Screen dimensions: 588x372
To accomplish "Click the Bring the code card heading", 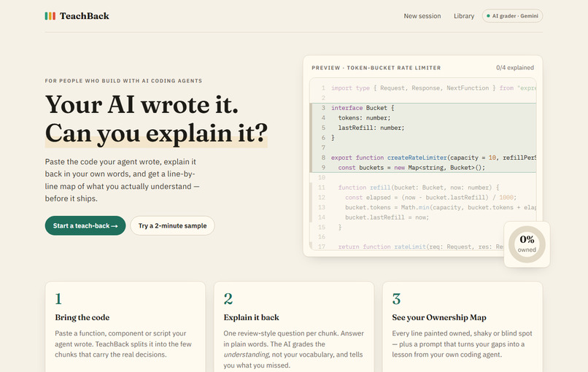I will [x=82, y=317].
